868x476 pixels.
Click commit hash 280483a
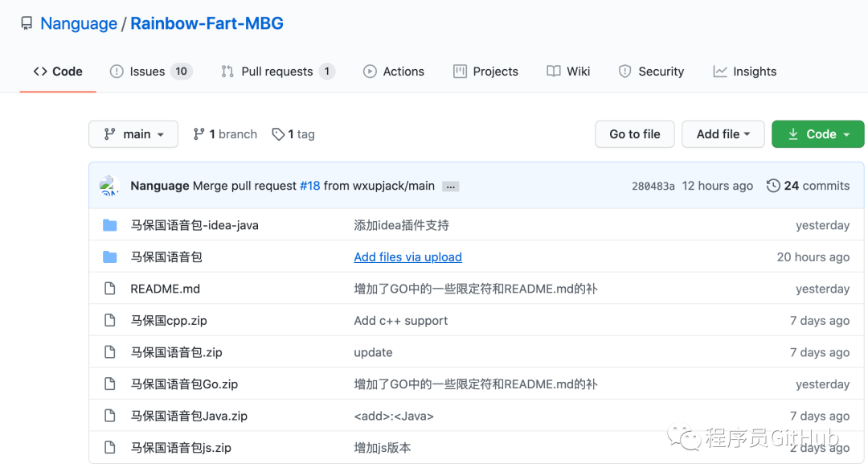pos(653,186)
